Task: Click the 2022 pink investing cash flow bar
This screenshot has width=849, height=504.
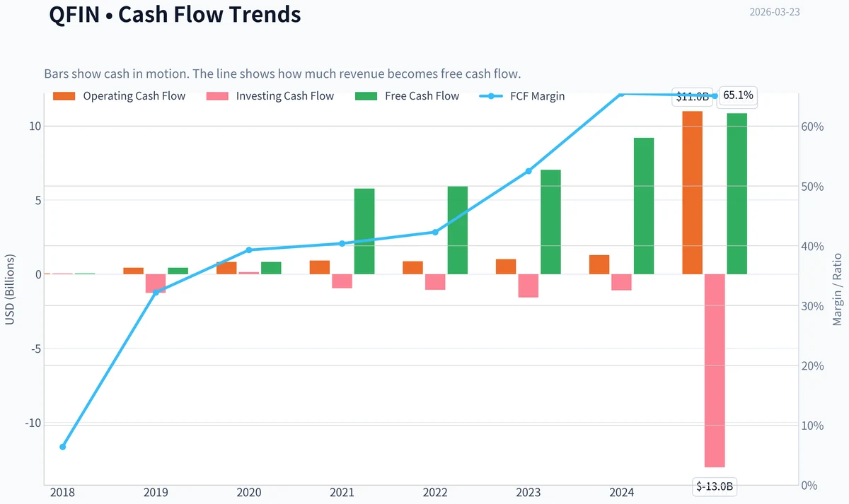Action: [435, 282]
